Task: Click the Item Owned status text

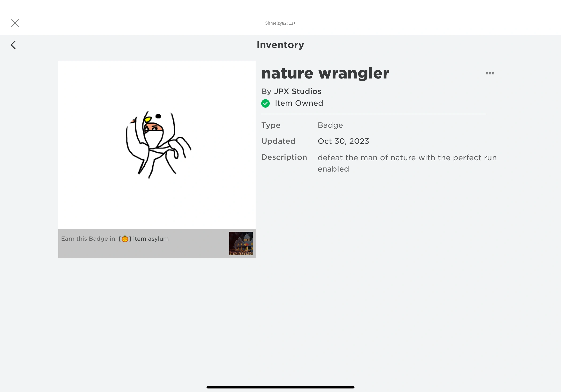Action: pyautogui.click(x=299, y=103)
